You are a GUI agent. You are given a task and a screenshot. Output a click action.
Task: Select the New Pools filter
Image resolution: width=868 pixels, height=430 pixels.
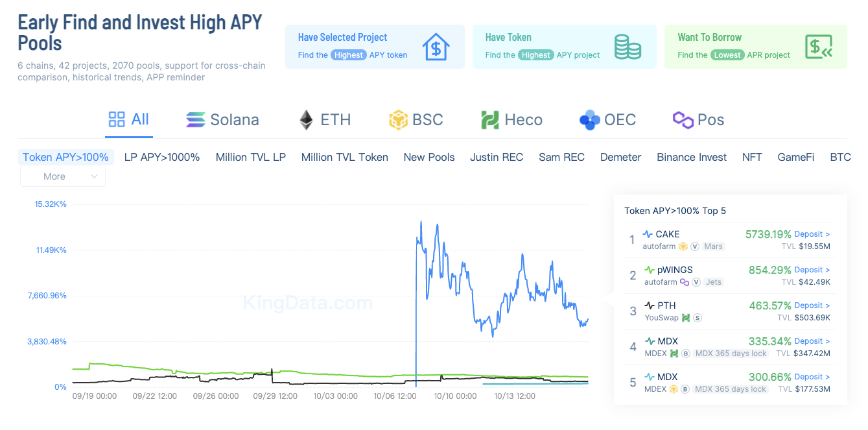(x=429, y=157)
